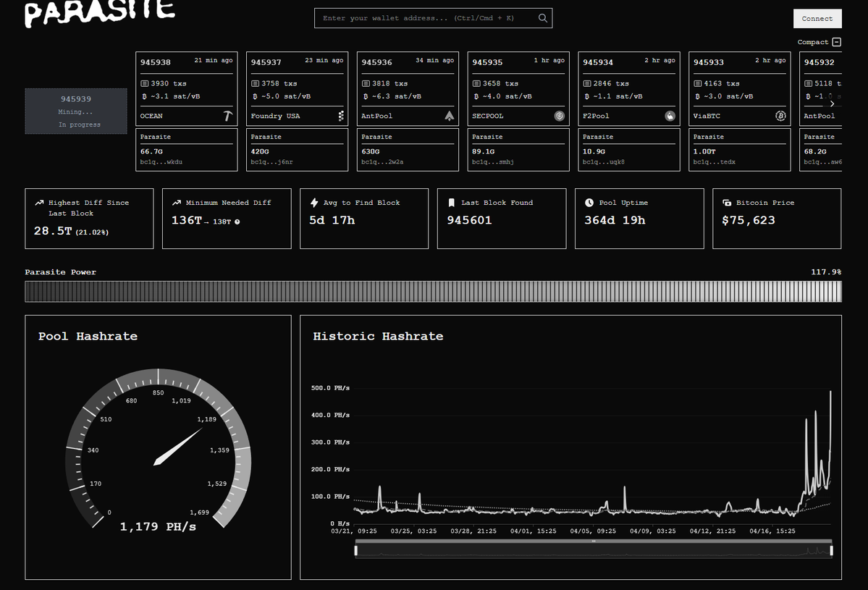Click the Parasite Power progress bar
This screenshot has width=868, height=590.
tap(433, 292)
